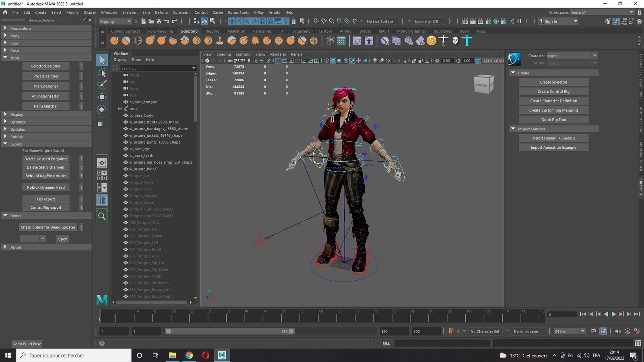Click the magnifier search icon in toolbox
644x362 pixels.
(x=102, y=216)
